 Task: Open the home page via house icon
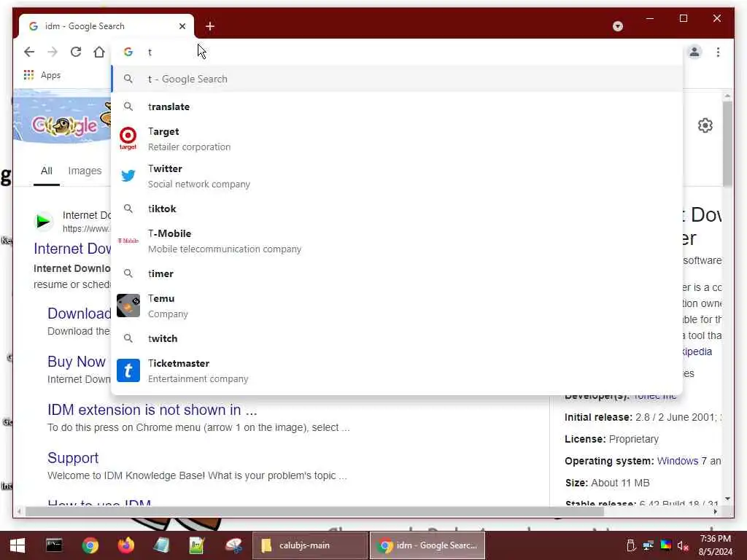(99, 52)
